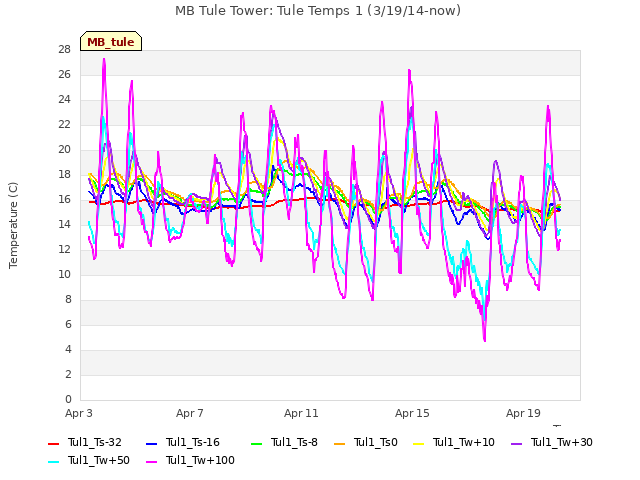Click the red Tul1_Ts-32 legend swatch

53,444
